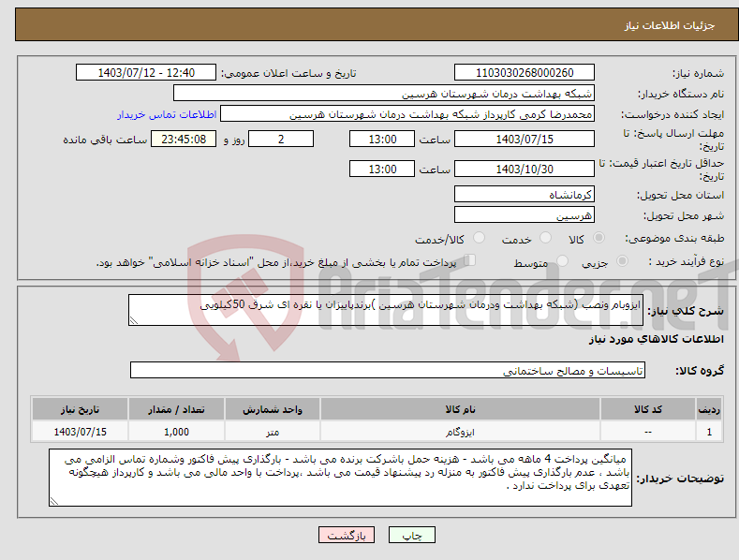Click the چاپ (print) button

pyautogui.click(x=411, y=535)
